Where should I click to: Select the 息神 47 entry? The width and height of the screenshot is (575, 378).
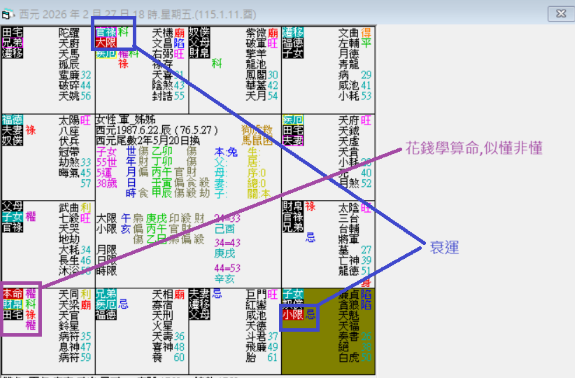(75, 347)
